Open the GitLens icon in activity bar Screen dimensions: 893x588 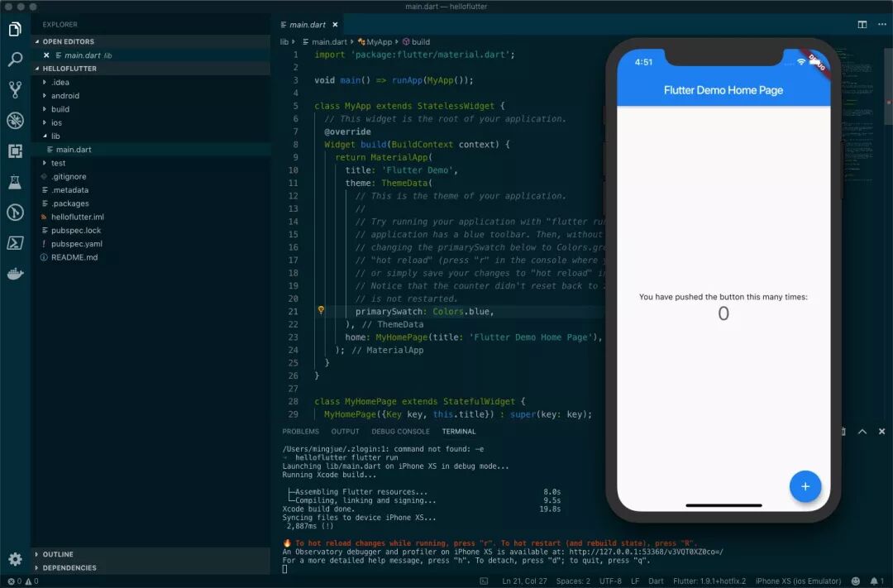16,213
